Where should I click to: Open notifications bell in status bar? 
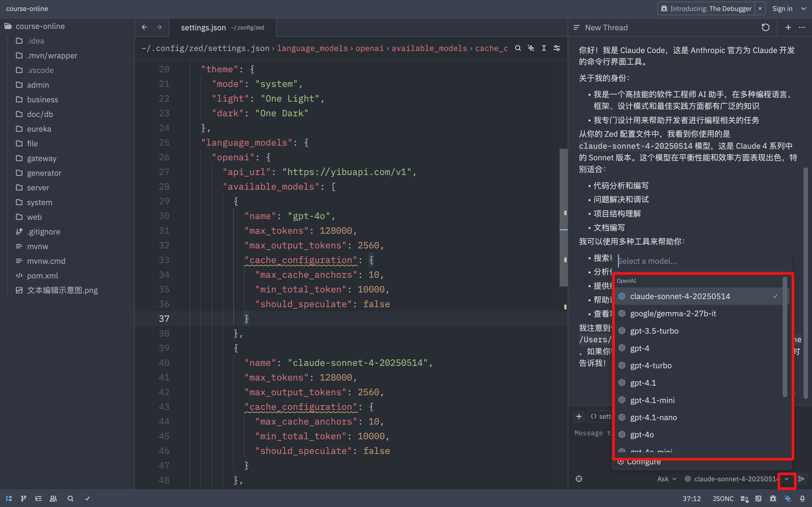(802, 498)
